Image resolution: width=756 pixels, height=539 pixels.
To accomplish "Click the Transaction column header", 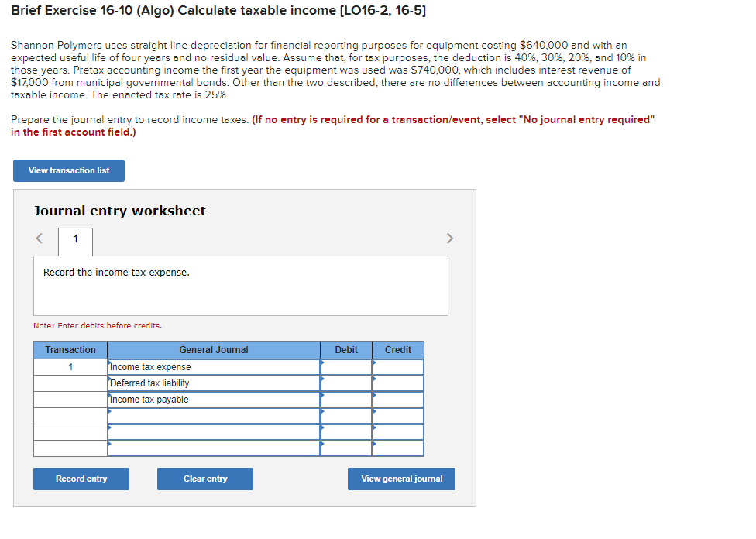I will point(70,349).
